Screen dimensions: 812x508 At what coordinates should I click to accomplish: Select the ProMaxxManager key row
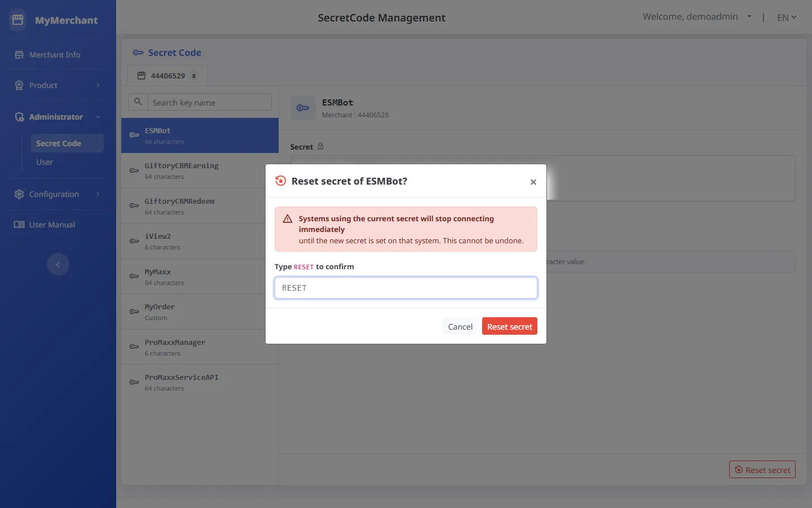pyautogui.click(x=200, y=347)
